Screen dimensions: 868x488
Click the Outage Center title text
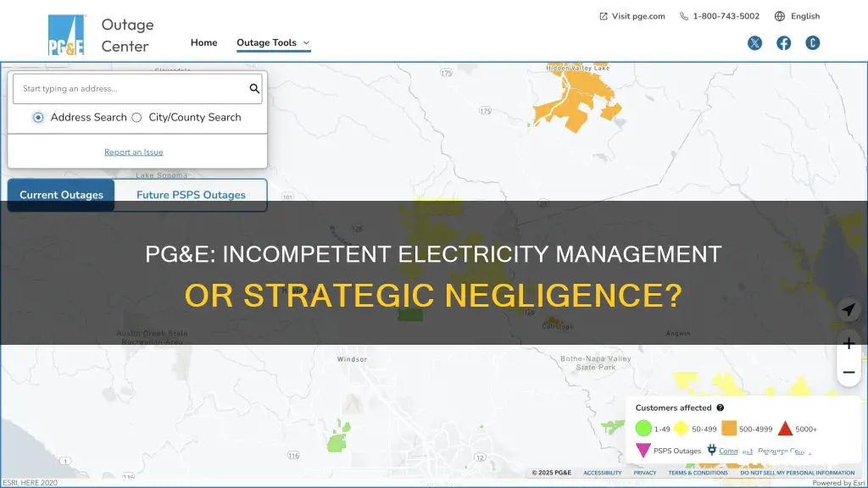127,36
